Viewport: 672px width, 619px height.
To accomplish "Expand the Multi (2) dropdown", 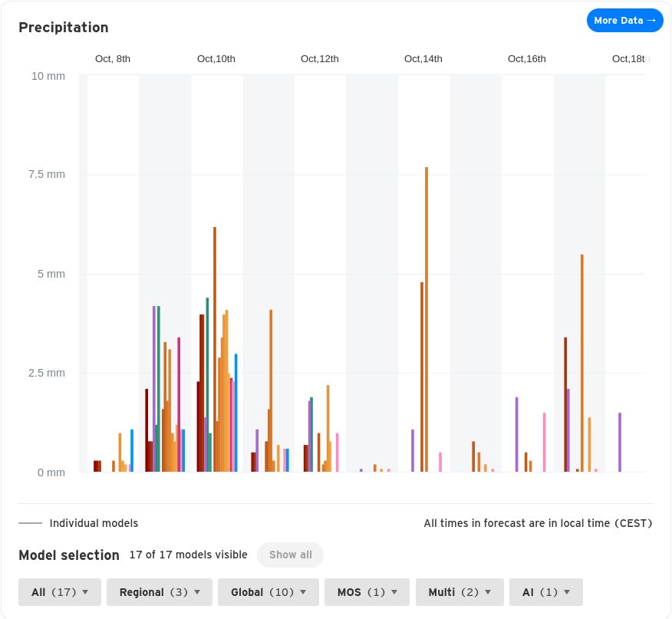I will (460, 592).
